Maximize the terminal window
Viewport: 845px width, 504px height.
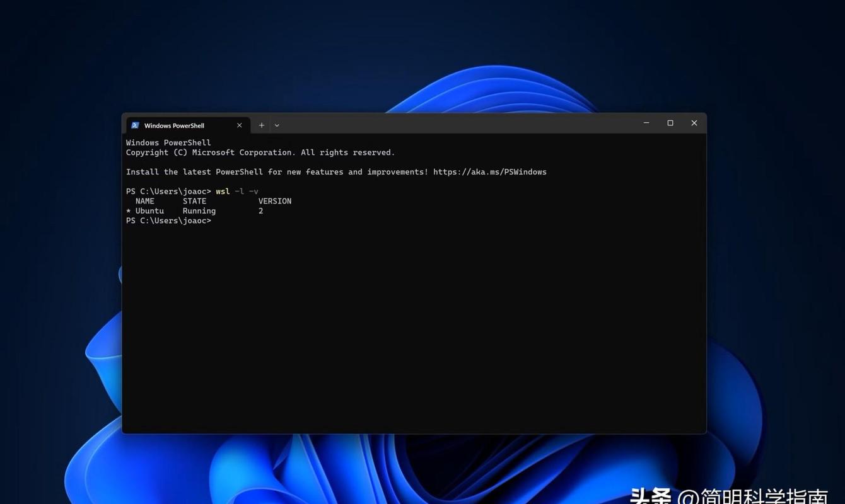tap(670, 123)
